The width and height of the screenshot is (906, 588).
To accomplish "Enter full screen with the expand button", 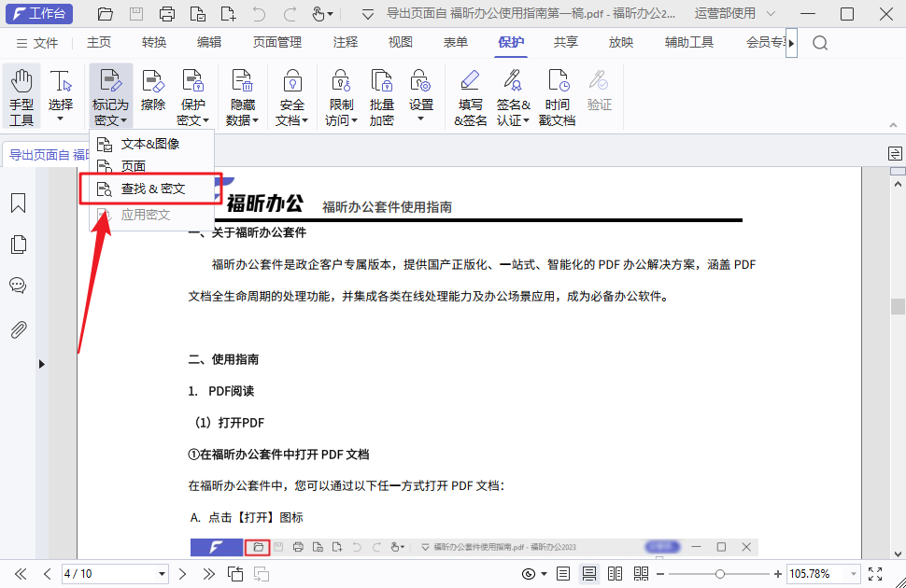I will [874, 573].
